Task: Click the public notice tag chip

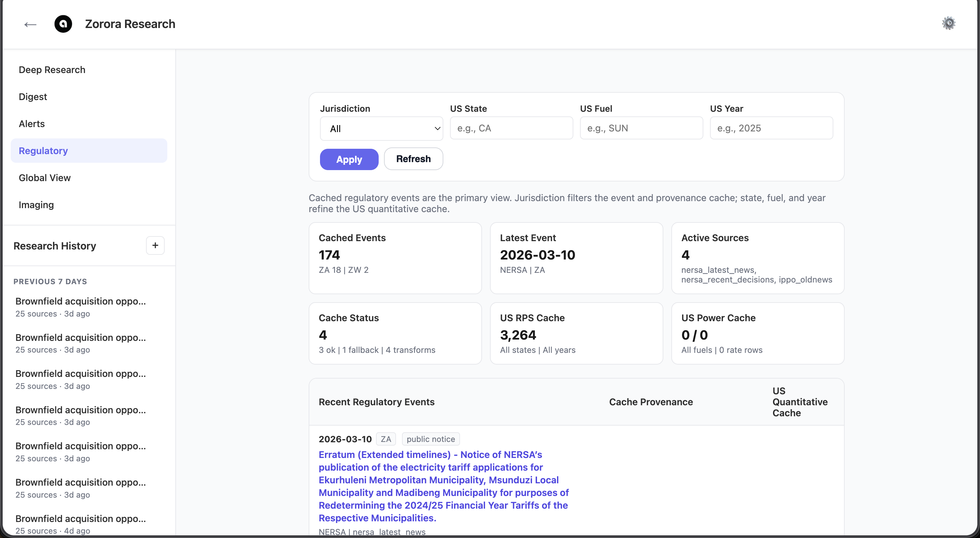Action: (x=430, y=439)
